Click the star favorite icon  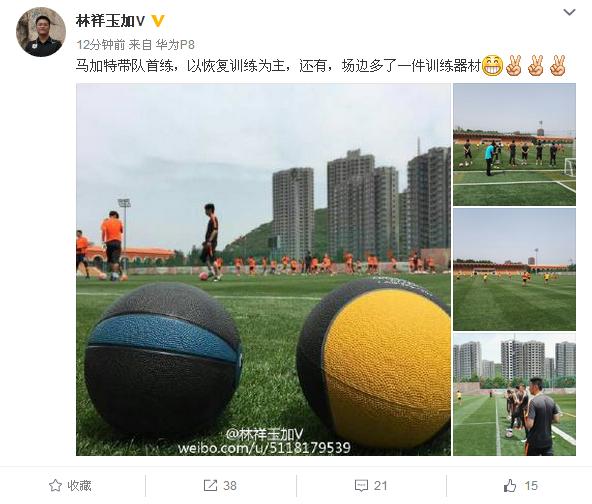pyautogui.click(x=56, y=485)
